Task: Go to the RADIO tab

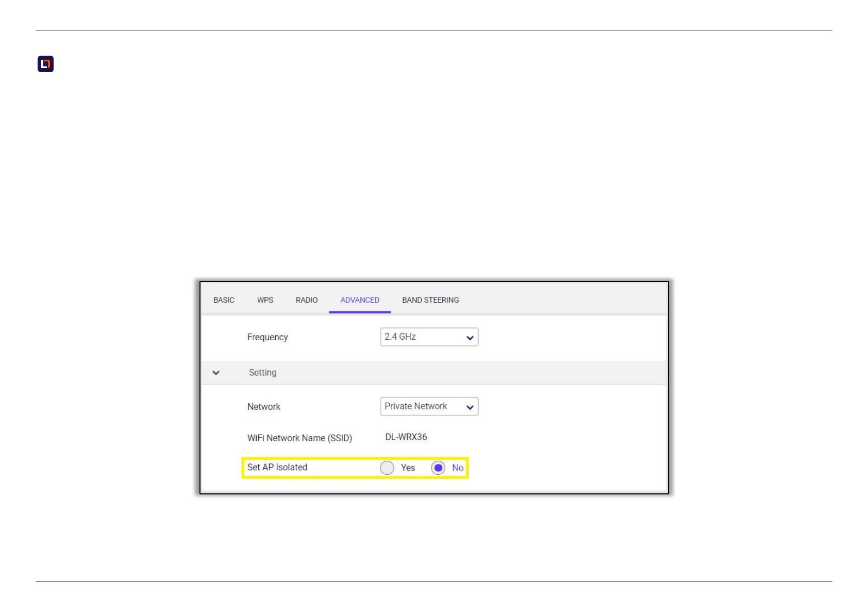Action: pos(307,300)
